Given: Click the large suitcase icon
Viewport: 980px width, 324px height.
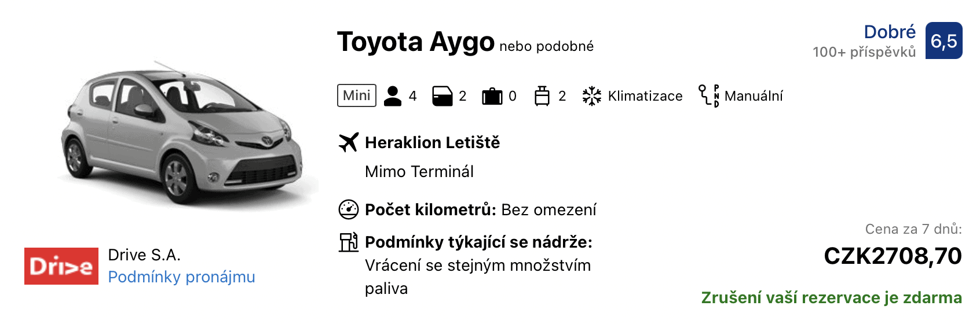Looking at the screenshot, I should tap(492, 96).
